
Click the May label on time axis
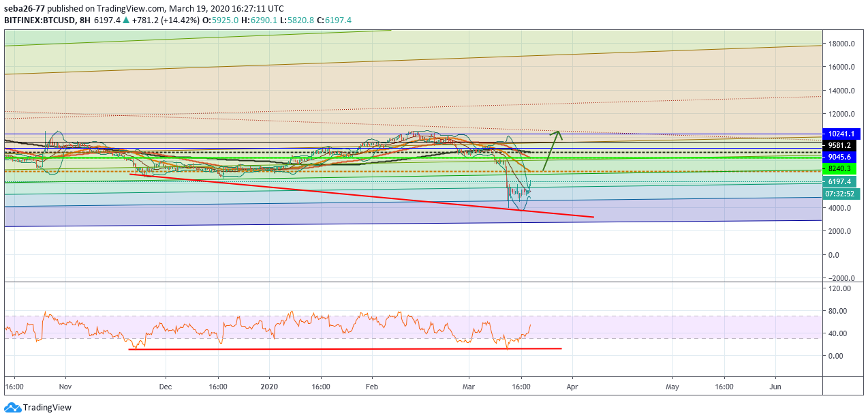(x=672, y=386)
